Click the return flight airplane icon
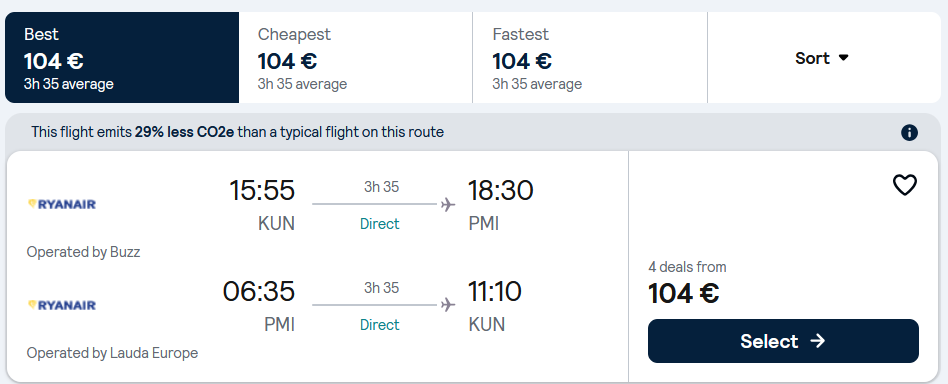Viewport: 948px width, 384px height. point(447,305)
